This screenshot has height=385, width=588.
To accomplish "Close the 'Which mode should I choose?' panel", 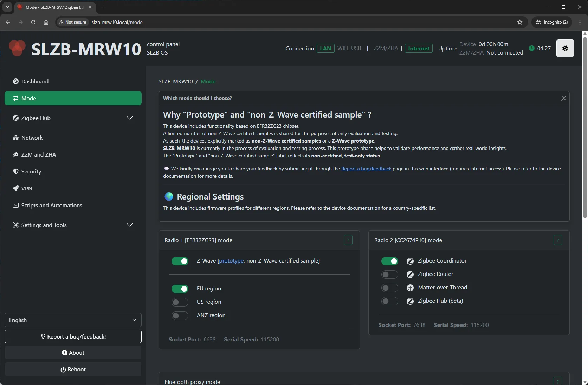I will coord(563,98).
